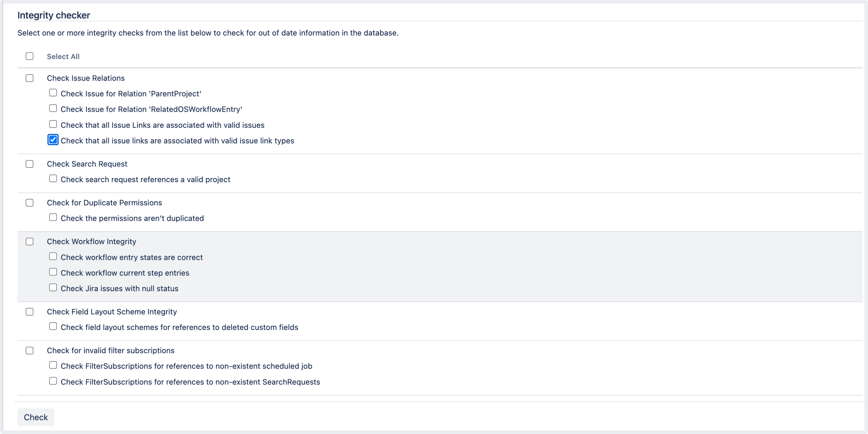Click 'Check Issue for Relation 'ParentProject'' label
Screen dimensions: 868x434
pos(131,94)
